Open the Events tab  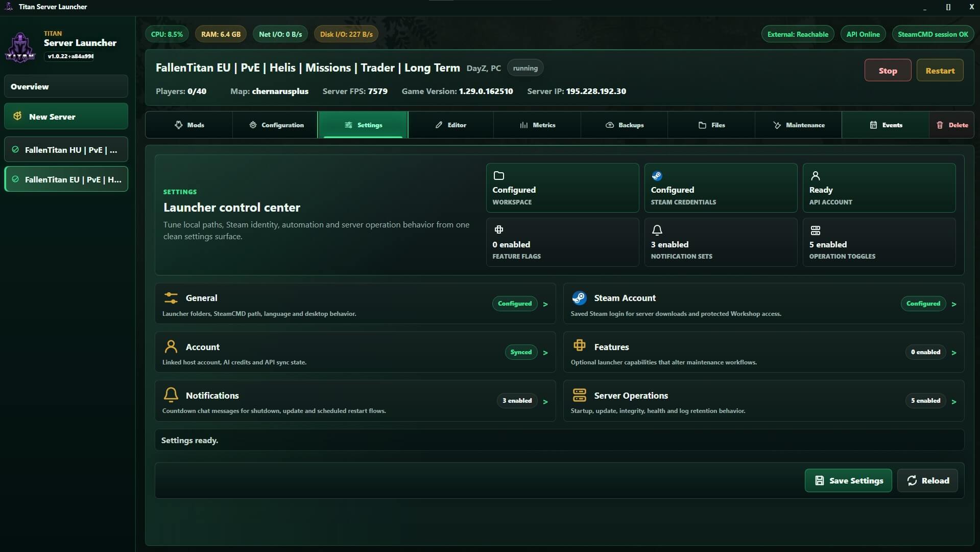[x=886, y=125]
